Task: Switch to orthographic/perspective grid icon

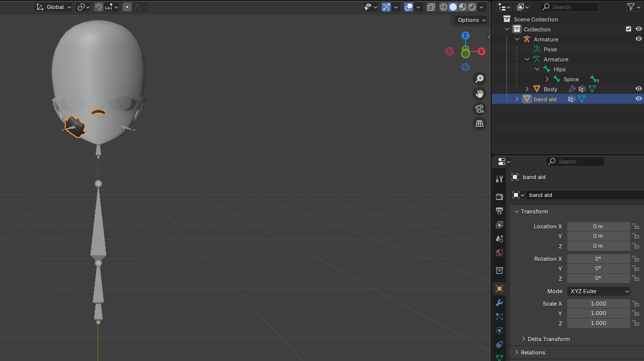Action: 480,124
